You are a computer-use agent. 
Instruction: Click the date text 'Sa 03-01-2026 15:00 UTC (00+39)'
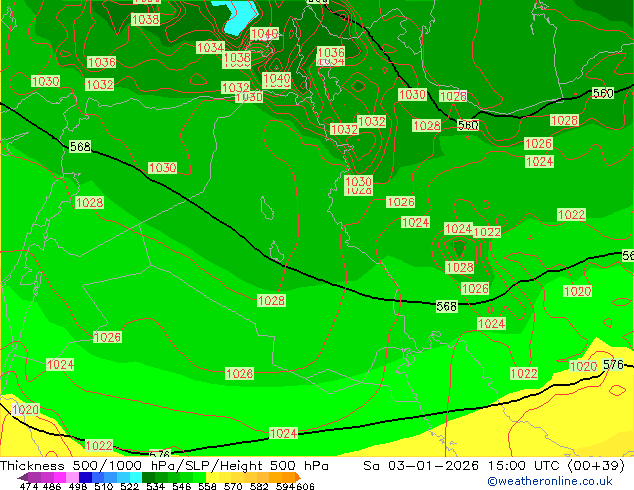[x=494, y=466]
